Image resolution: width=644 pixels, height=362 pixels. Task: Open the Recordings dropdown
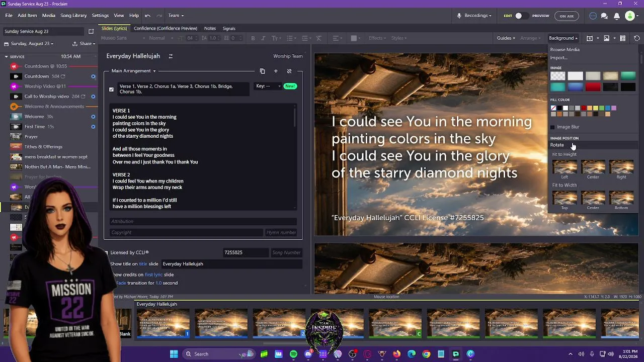478,16
